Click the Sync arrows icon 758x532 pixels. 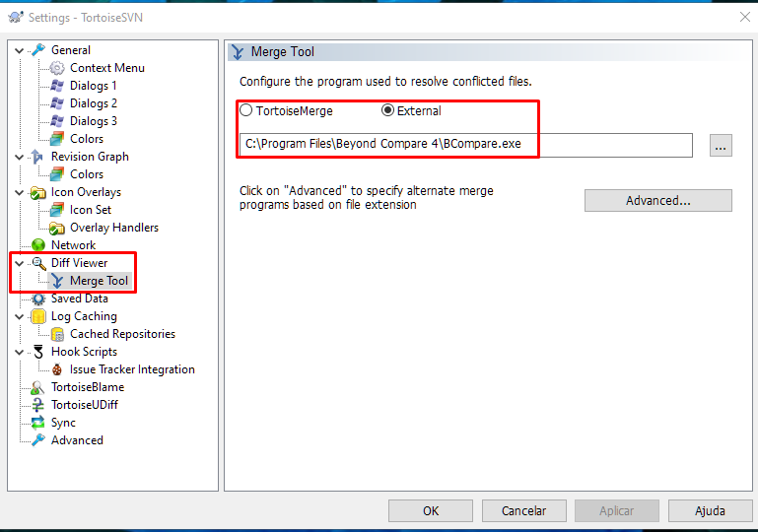[x=38, y=423]
